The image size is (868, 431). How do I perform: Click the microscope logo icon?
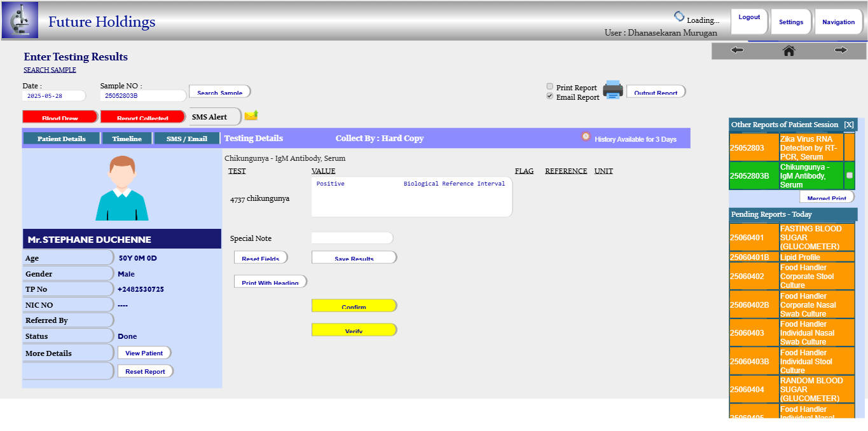coord(20,20)
